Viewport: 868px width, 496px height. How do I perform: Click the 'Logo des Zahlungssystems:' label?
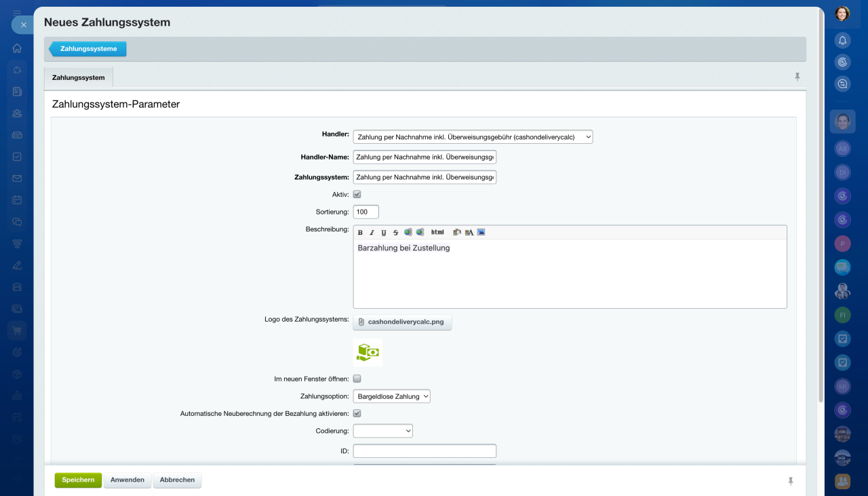pos(307,319)
